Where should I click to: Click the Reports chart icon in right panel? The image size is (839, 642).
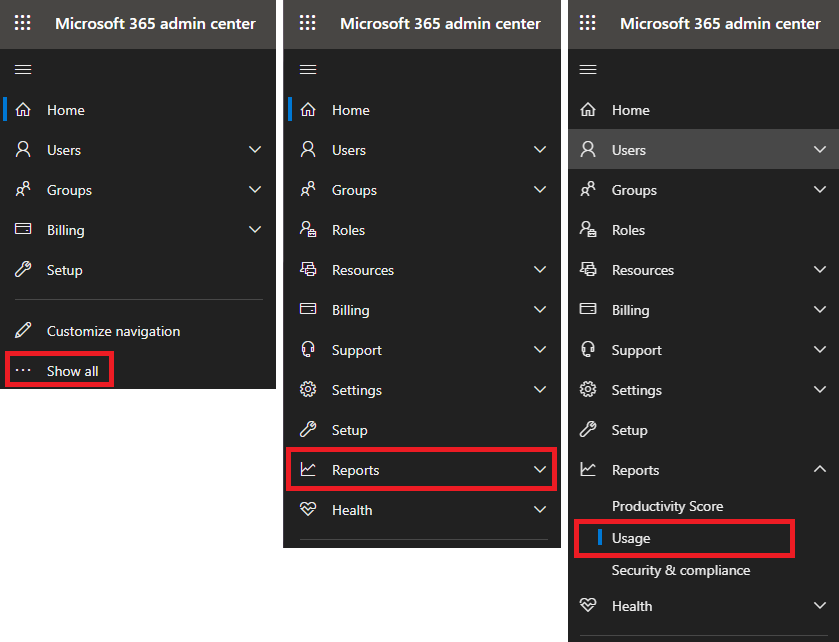(x=588, y=469)
